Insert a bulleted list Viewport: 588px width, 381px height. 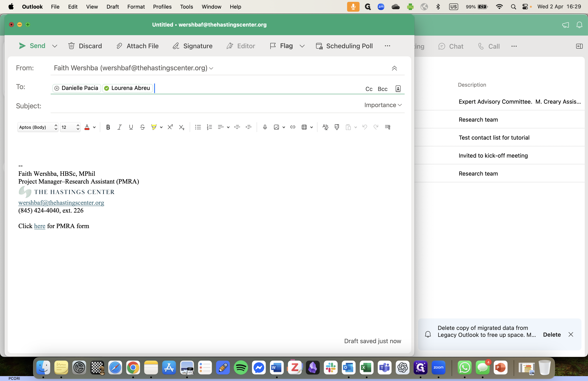198,127
